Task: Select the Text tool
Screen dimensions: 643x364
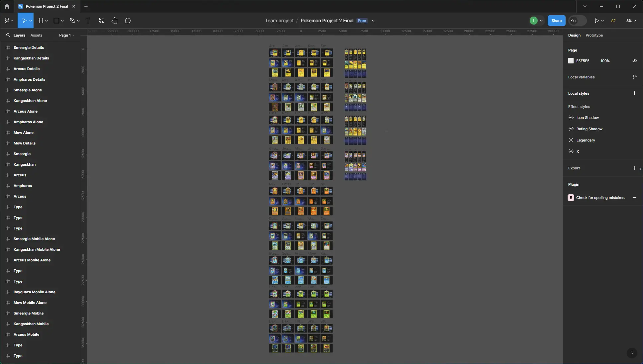Action: click(88, 21)
